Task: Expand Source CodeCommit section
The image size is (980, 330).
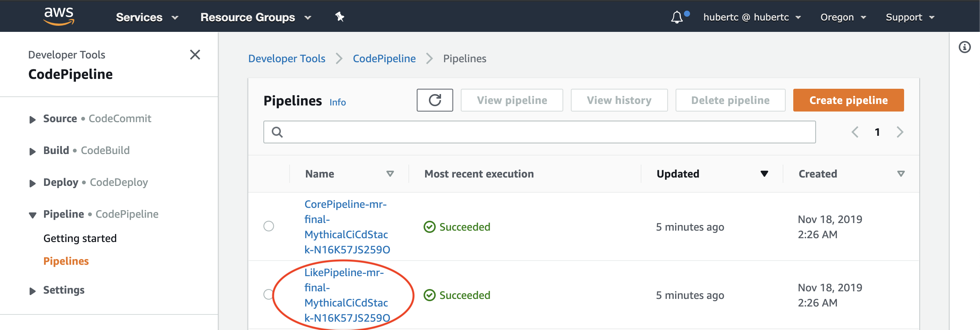Action: click(x=32, y=119)
